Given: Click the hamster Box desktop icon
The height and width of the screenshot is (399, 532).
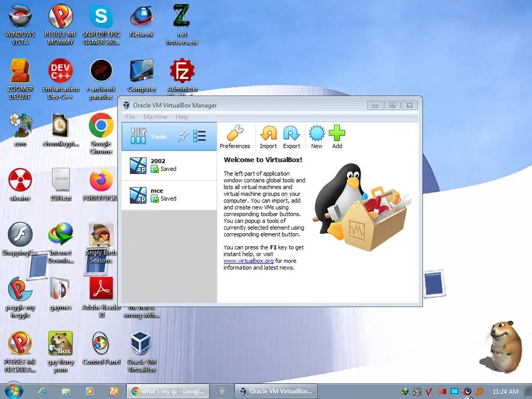Looking at the screenshot, I should 60,352.
